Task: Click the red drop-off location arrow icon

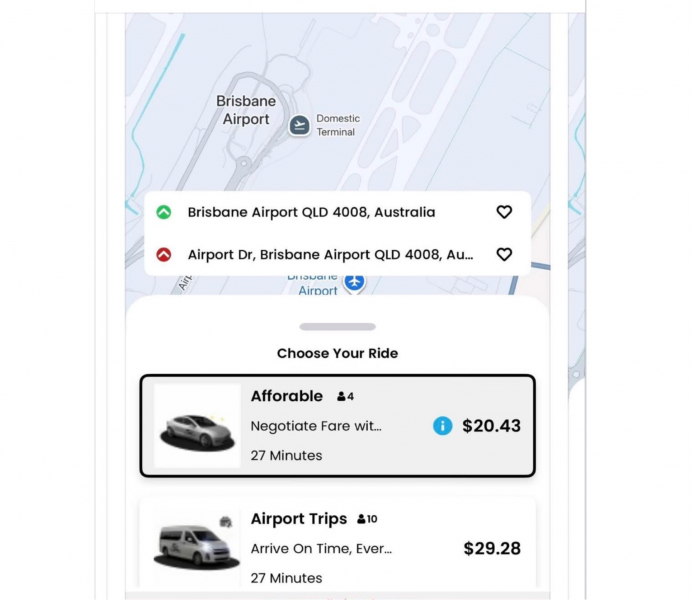Action: 164,255
